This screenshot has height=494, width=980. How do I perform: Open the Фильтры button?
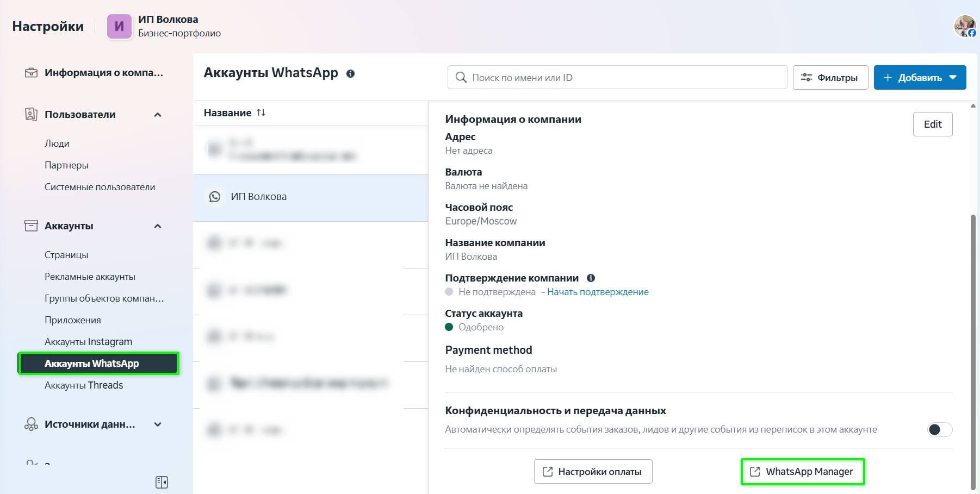[830, 78]
